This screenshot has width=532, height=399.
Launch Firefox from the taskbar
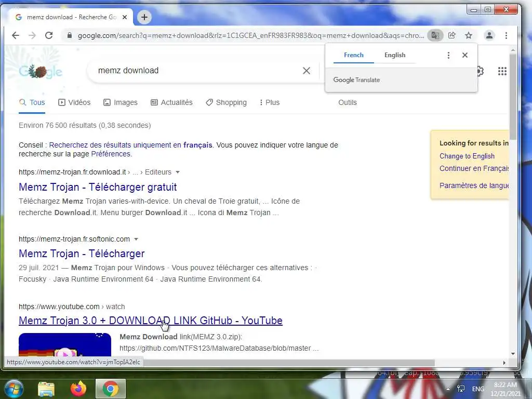pos(78,389)
